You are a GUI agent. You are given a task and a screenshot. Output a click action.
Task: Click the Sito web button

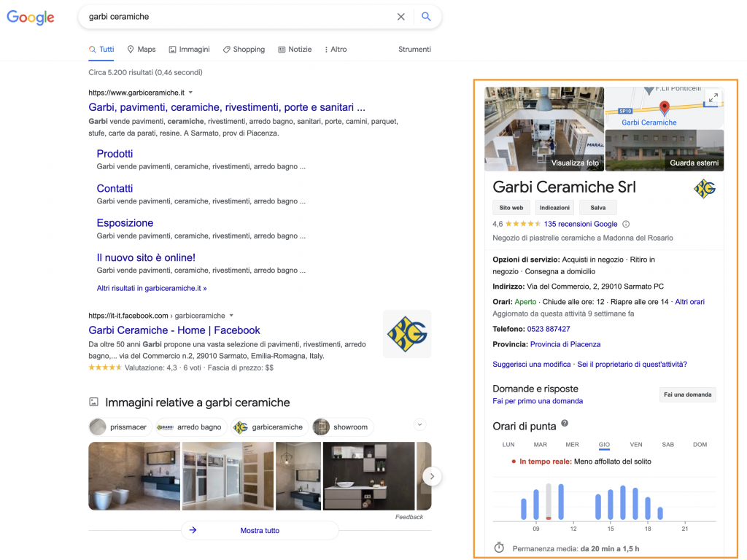point(511,208)
